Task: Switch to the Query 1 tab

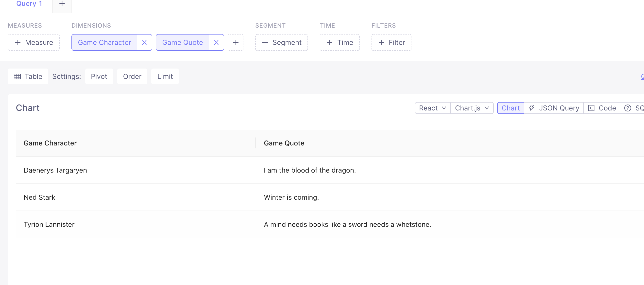Action: coord(29,4)
